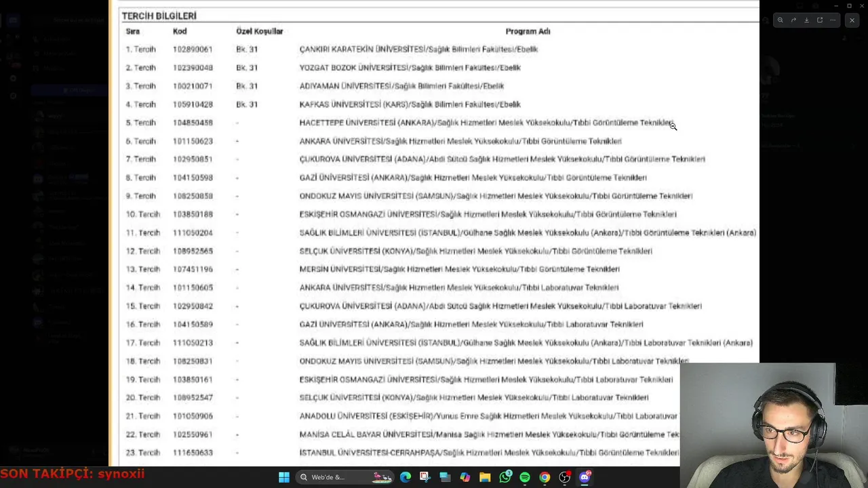
Task: Open the Copilot icon on the taskbar
Action: pos(465,477)
